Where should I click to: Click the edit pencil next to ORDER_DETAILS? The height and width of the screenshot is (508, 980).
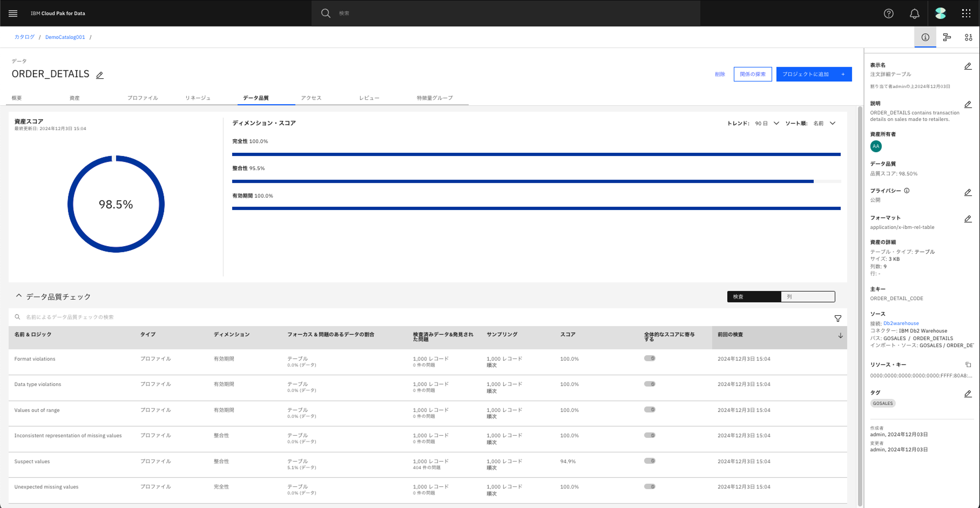100,75
